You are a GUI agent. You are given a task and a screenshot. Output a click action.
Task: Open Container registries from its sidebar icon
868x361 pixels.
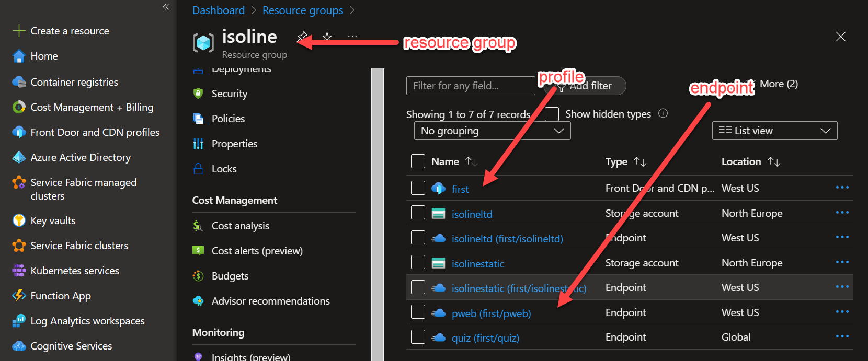point(19,82)
